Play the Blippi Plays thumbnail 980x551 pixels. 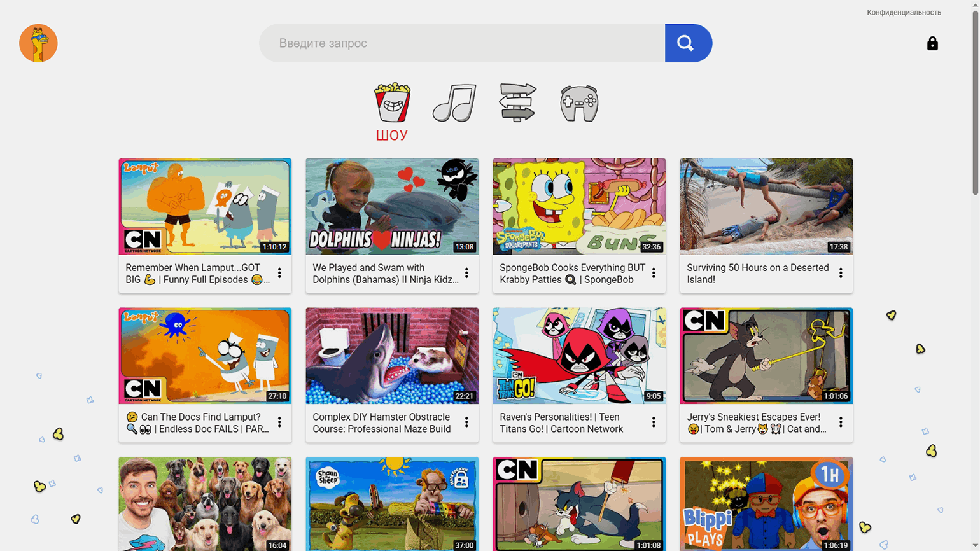coord(766,504)
